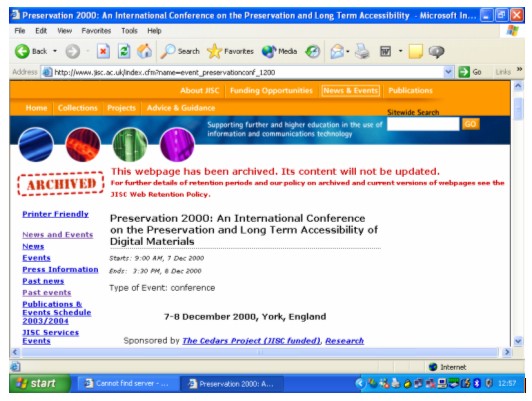Screen dimensions: 532x401
Task: Open the Edit menu
Action: tap(41, 31)
